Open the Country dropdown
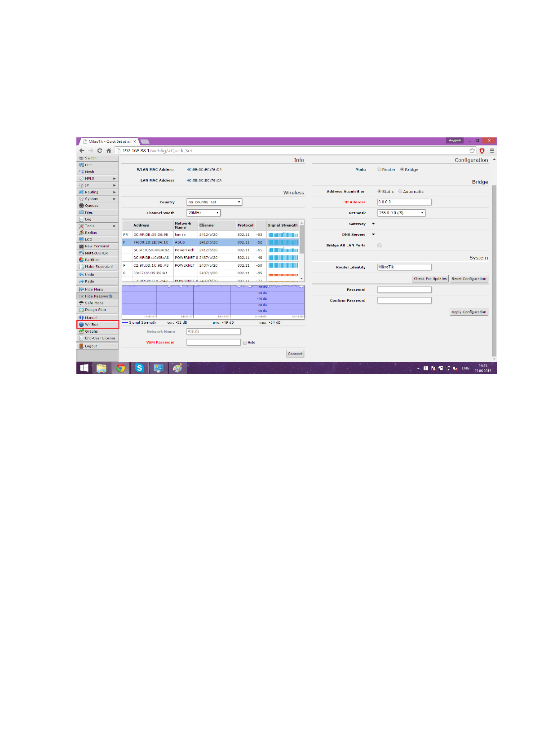 pos(214,202)
